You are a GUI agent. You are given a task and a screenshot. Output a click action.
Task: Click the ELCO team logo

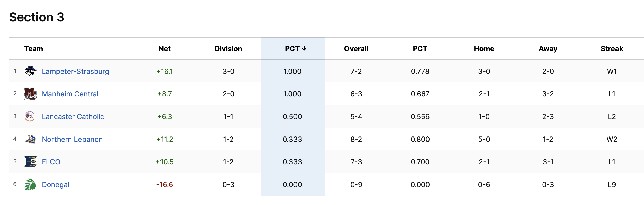pos(30,162)
